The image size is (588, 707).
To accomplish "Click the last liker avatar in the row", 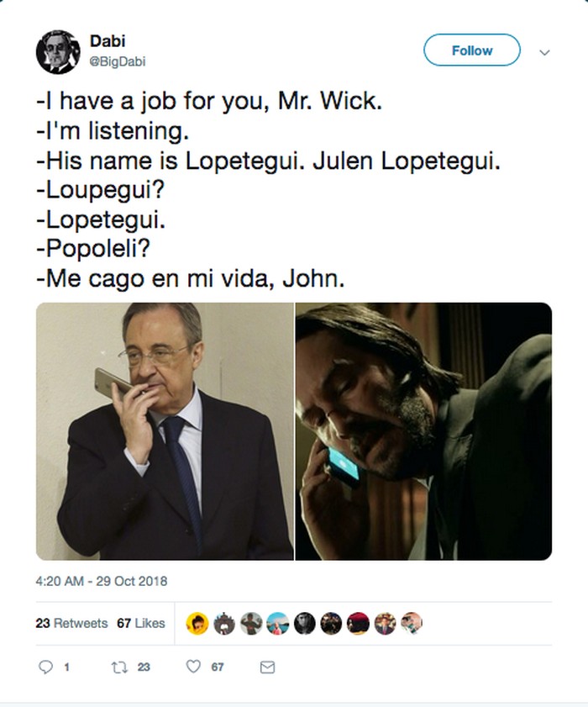I will (412, 623).
